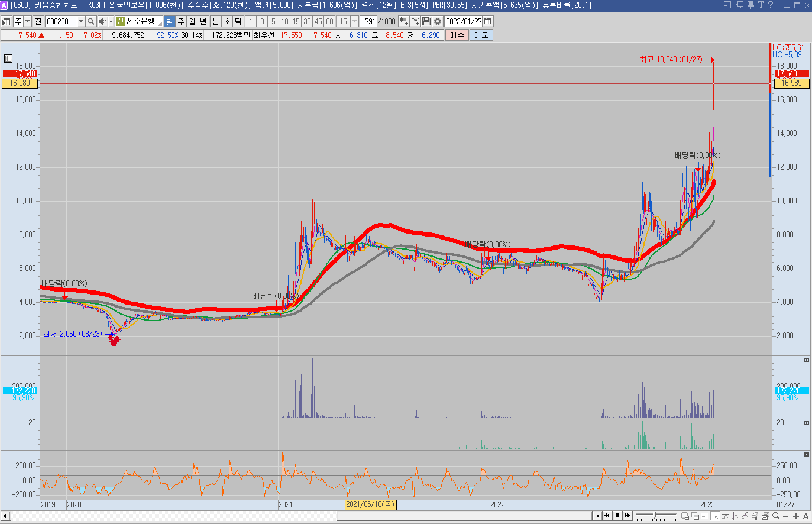
Task: Click the dotted range selection chart icon
Action: coord(705,516)
